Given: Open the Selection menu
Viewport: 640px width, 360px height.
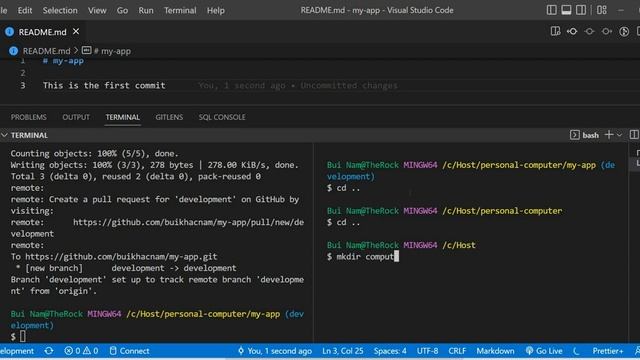Looking at the screenshot, I should [60, 10].
